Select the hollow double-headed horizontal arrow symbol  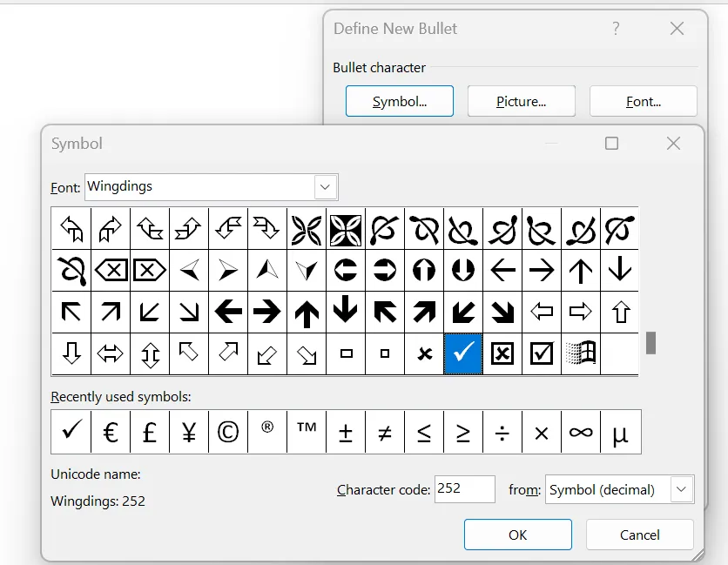pyautogui.click(x=111, y=353)
